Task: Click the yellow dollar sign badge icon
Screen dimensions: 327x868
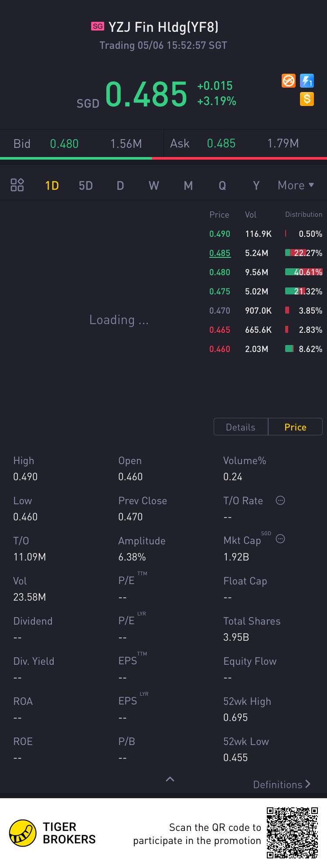Action: [307, 99]
